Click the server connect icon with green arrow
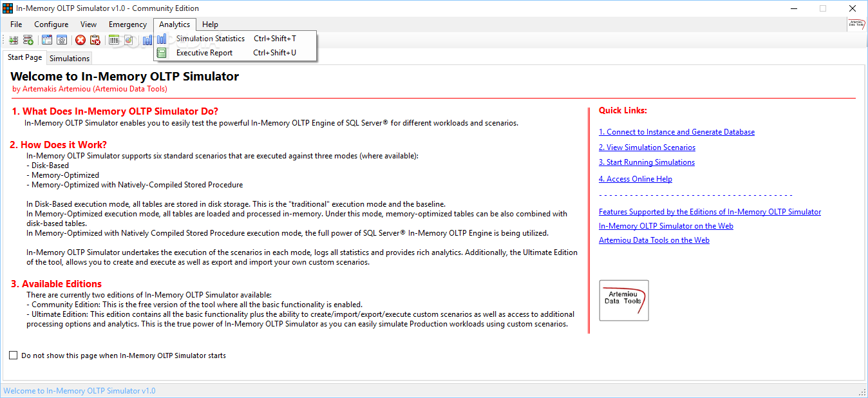868x398 pixels. point(14,40)
